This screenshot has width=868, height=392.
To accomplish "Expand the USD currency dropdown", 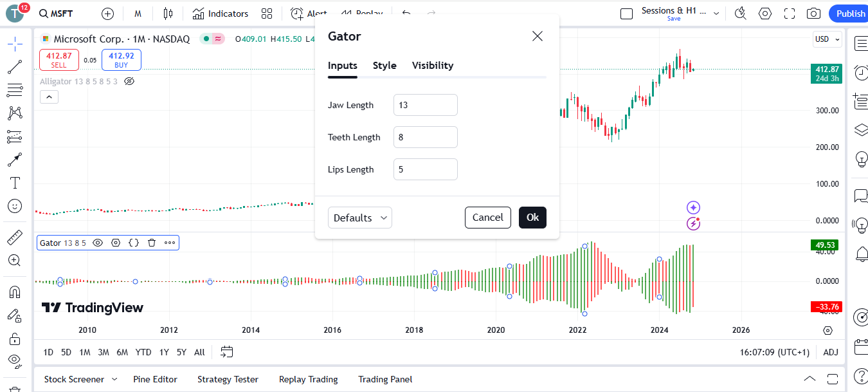I will click(x=827, y=39).
